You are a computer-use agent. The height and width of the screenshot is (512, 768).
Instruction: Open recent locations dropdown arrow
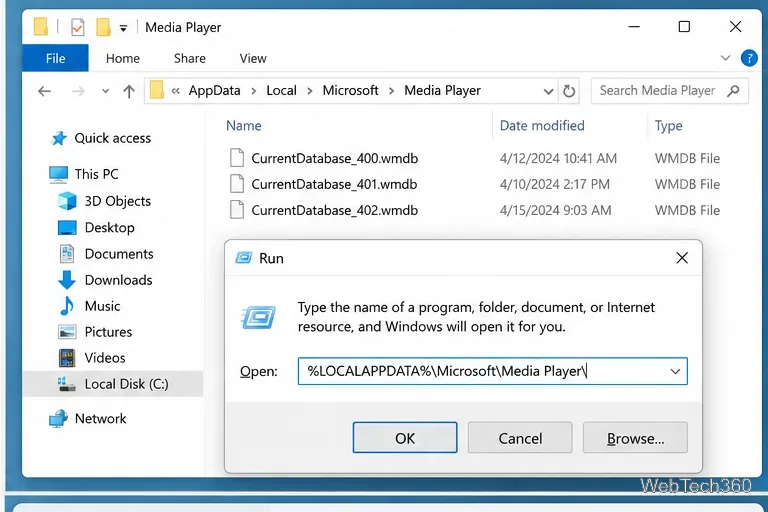tap(105, 91)
